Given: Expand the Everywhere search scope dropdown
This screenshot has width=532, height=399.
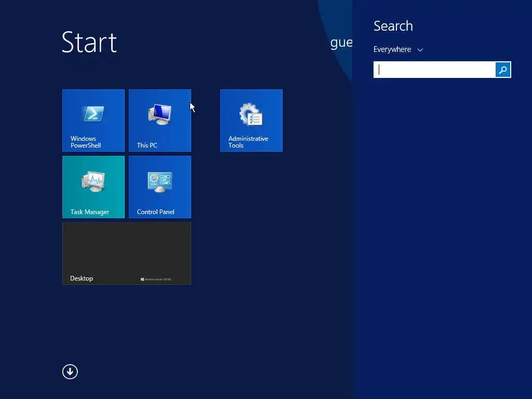Looking at the screenshot, I should point(398,49).
